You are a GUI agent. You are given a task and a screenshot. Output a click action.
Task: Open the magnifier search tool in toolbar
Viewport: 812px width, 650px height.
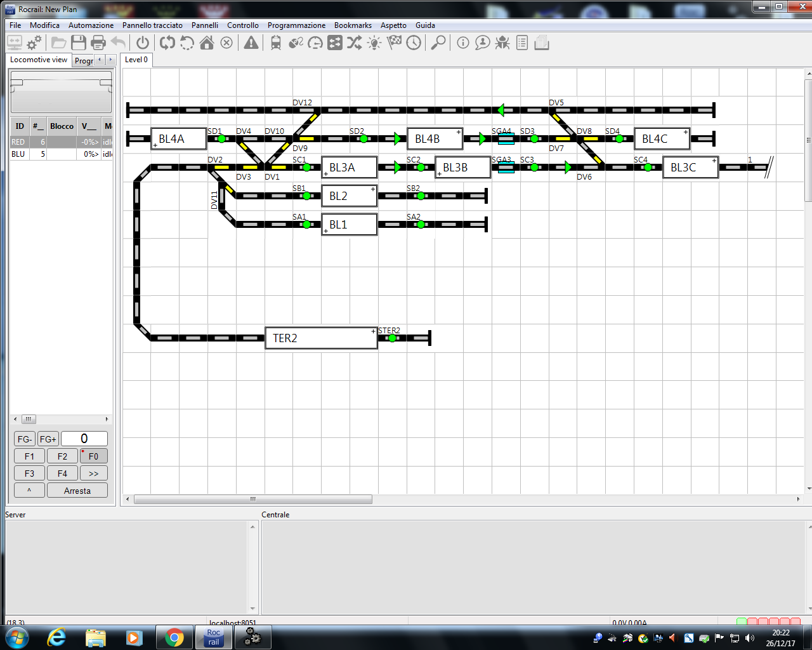(438, 43)
